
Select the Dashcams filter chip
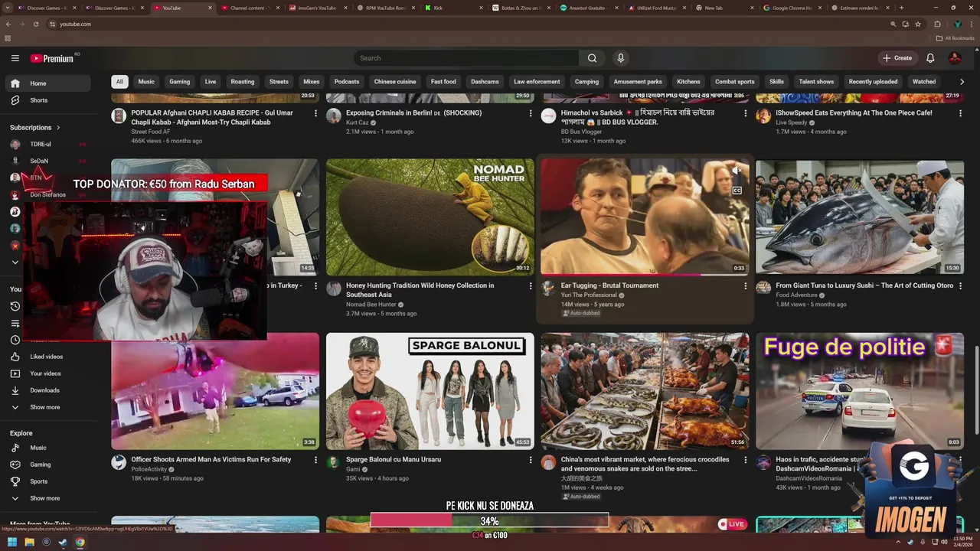tap(485, 82)
